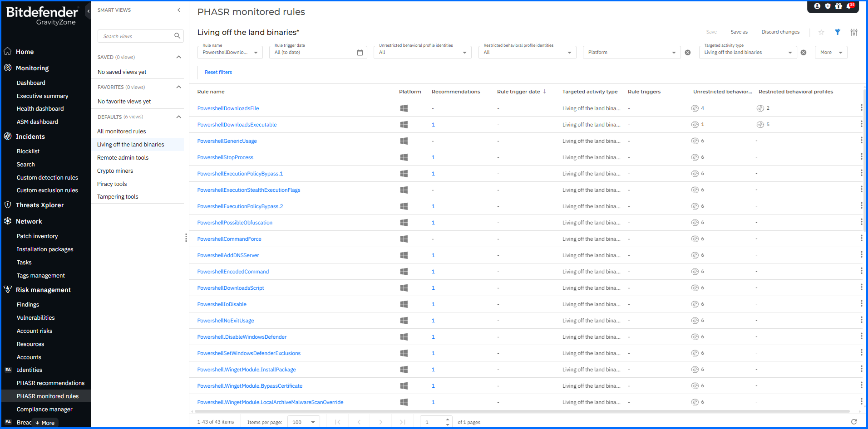
Task: Open the user account profile icon
Action: [x=817, y=6]
